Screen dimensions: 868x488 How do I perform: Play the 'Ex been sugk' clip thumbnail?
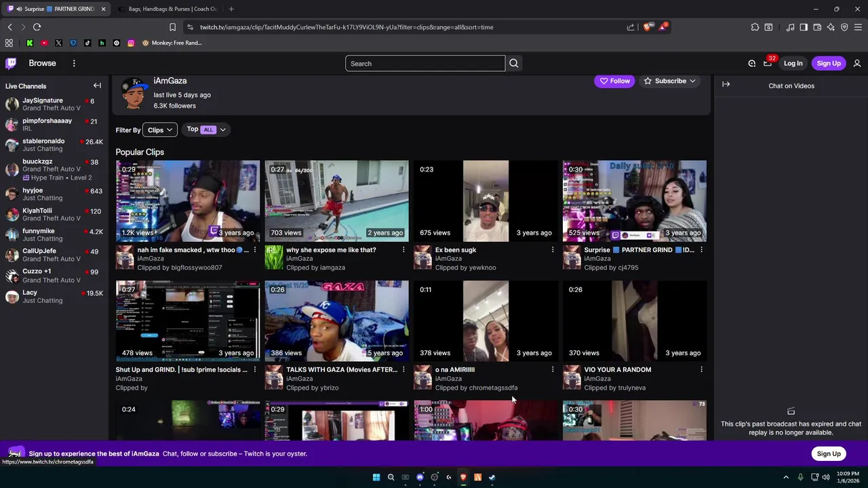click(486, 201)
